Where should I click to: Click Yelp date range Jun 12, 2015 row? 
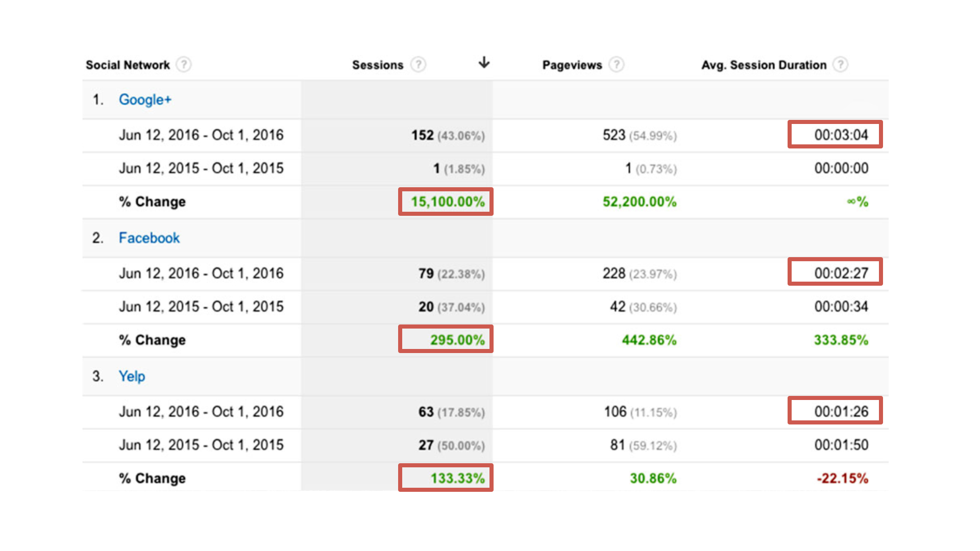[201, 445]
